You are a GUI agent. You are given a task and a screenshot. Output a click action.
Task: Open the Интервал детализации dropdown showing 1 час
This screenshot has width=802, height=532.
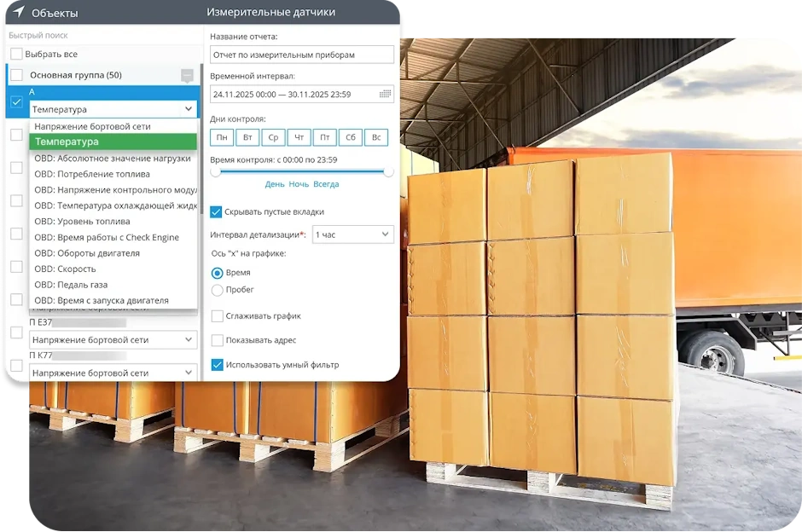tap(352, 234)
